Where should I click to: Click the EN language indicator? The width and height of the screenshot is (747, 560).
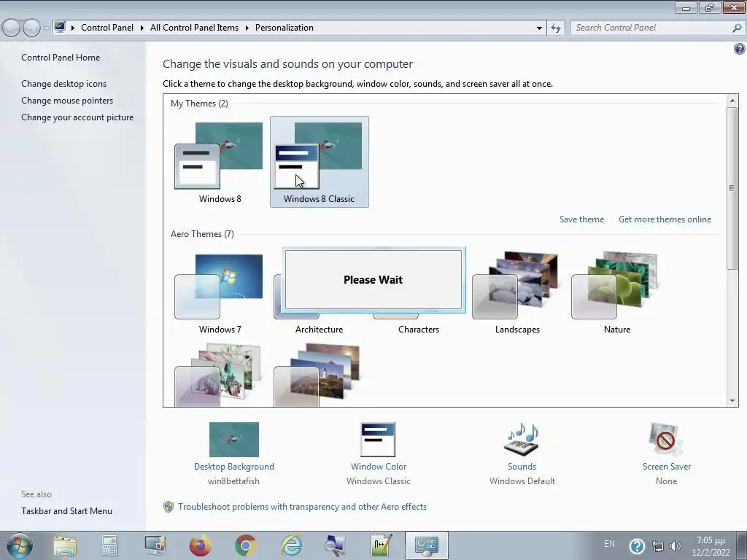pos(609,543)
